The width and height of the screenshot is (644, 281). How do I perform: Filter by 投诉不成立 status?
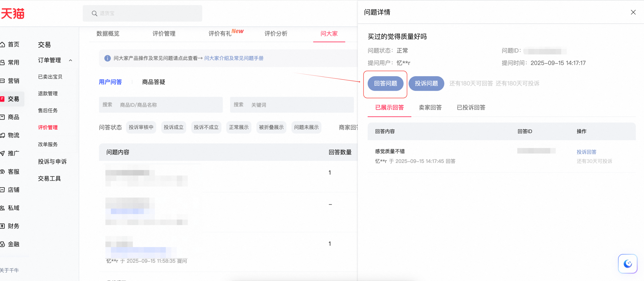(x=206, y=127)
